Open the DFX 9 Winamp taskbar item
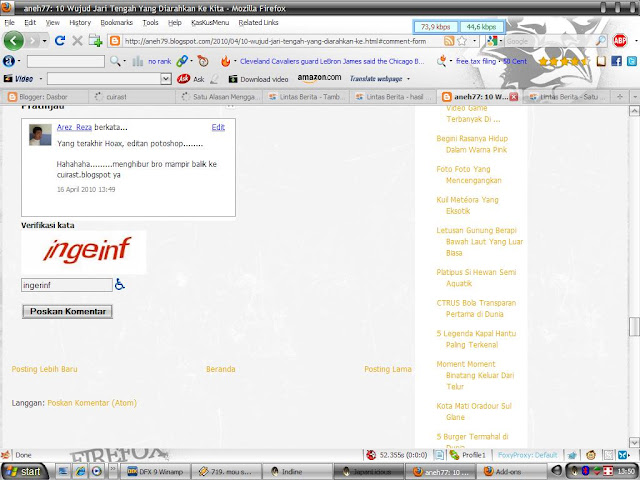Viewport: 640px width, 480px height. [x=156, y=471]
